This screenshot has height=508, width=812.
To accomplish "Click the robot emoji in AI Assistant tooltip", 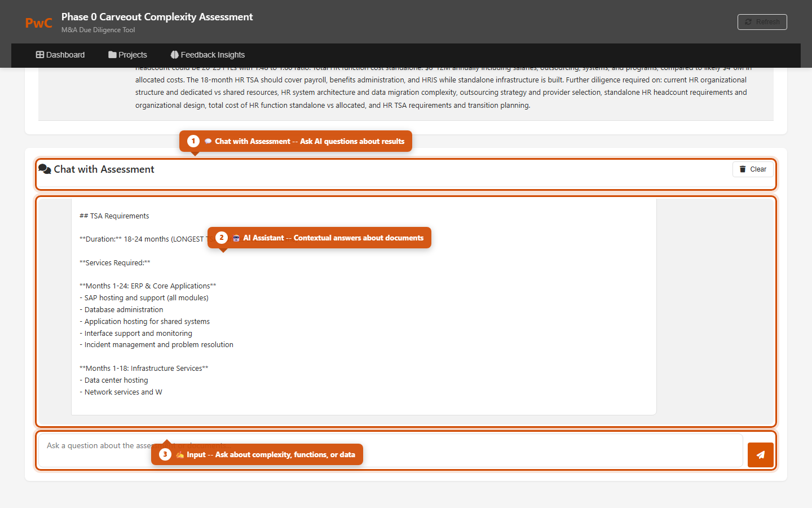I will coord(236,238).
